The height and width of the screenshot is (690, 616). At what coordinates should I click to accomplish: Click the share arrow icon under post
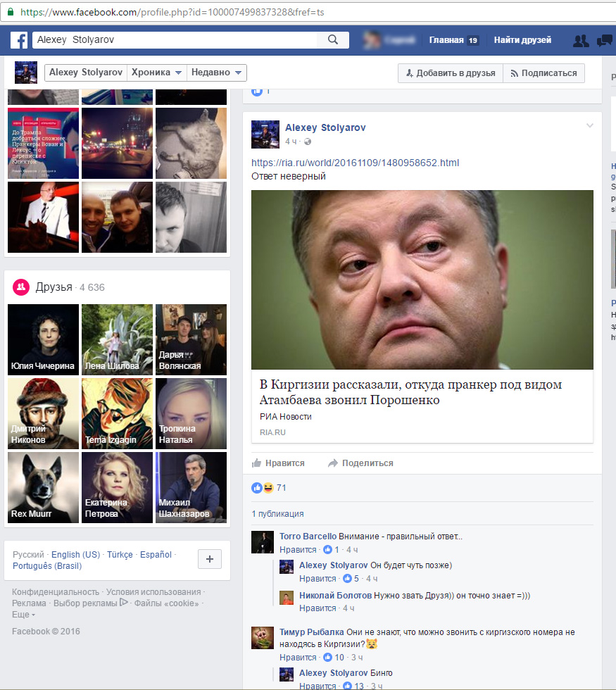(x=333, y=463)
